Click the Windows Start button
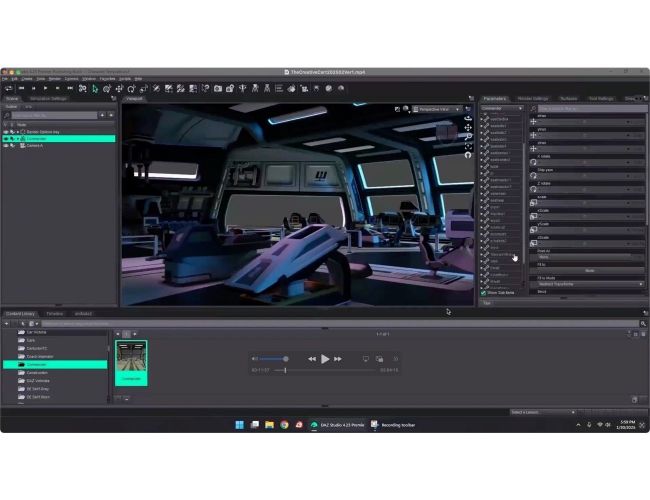This screenshot has width=650, height=500. (239, 424)
